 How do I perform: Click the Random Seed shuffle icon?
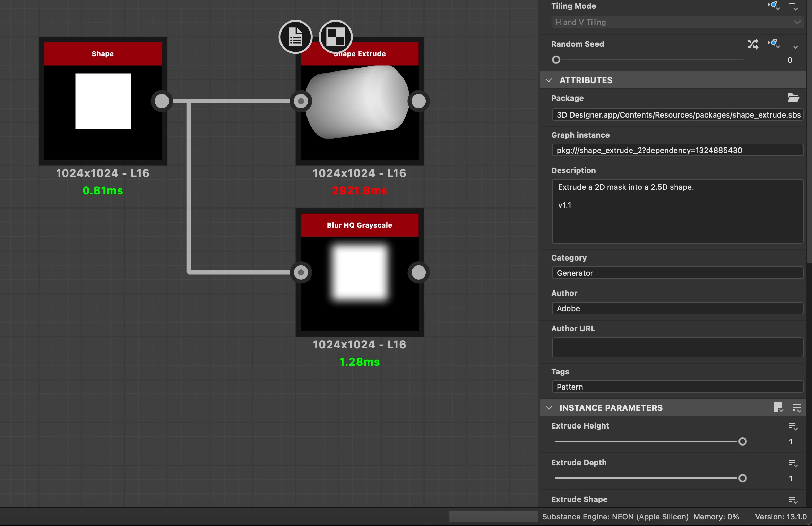click(753, 44)
